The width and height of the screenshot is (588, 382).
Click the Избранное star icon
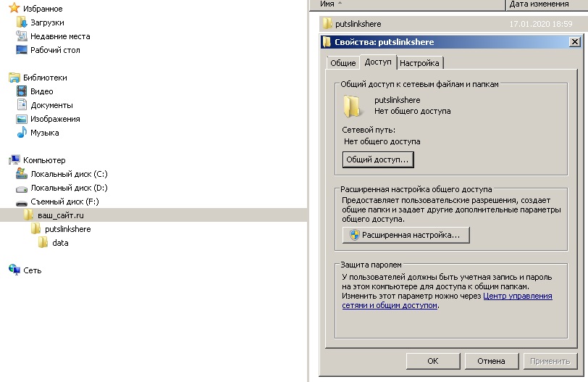(x=14, y=9)
